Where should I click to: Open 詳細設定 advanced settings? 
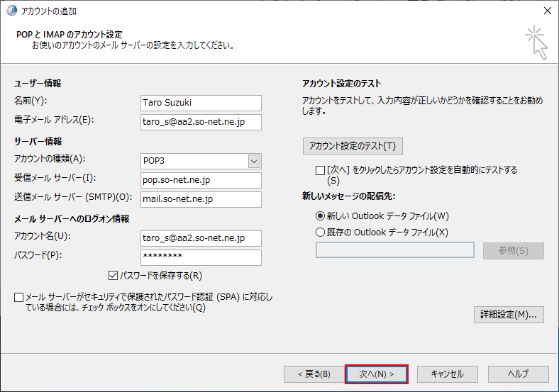[x=509, y=314]
